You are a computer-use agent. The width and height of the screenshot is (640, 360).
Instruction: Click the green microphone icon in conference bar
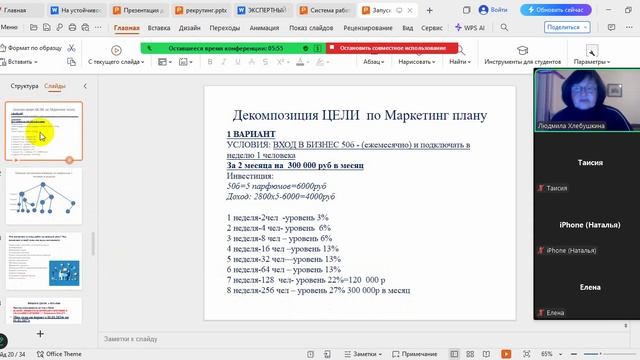pyautogui.click(x=149, y=48)
